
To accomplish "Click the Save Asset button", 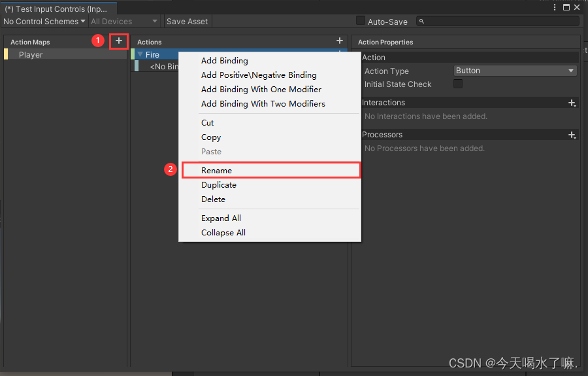I will (187, 22).
